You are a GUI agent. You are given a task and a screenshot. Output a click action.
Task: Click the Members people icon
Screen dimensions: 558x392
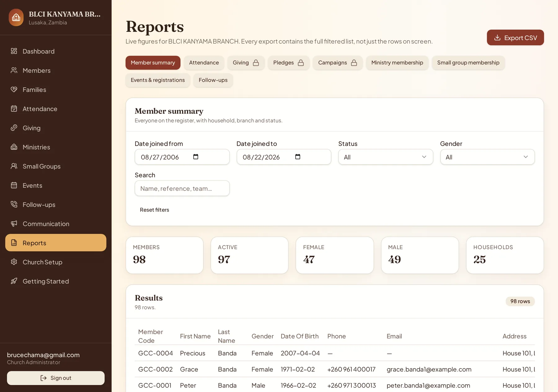[14, 70]
